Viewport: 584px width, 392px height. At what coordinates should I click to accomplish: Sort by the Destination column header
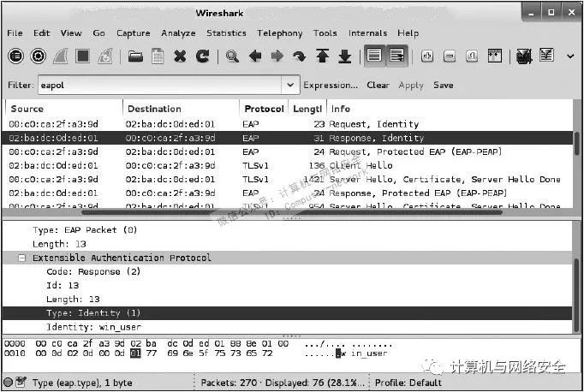pyautogui.click(x=181, y=109)
